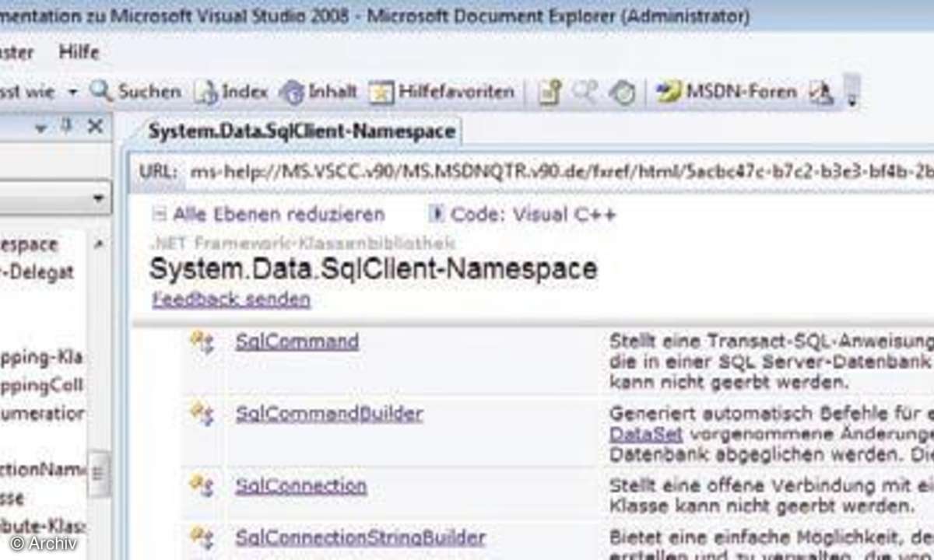Open the left panel window position dropdown
The image size is (934, 560).
41,128
